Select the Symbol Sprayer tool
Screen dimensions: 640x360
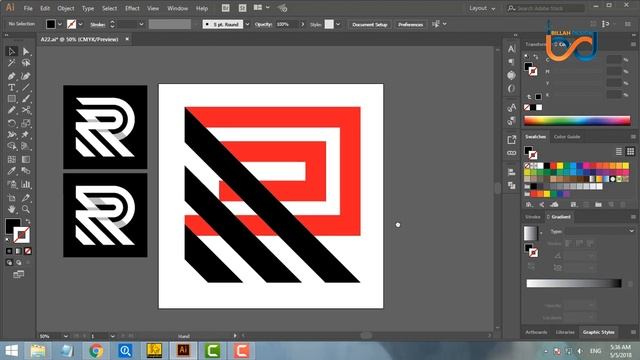coord(11,184)
